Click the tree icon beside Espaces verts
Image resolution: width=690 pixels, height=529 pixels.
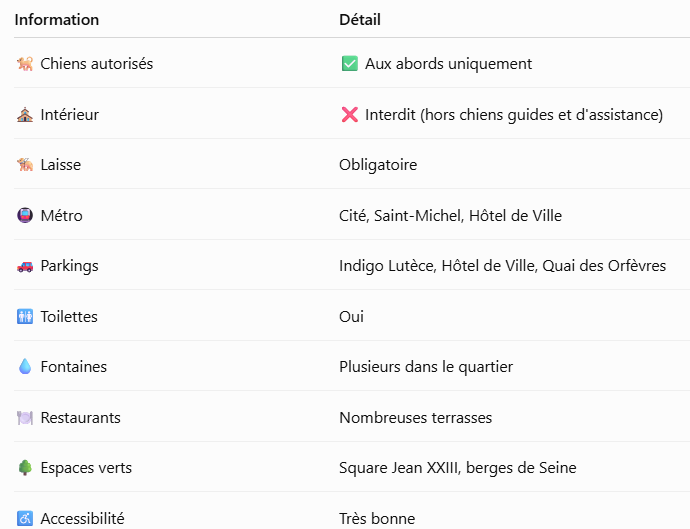(x=25, y=468)
